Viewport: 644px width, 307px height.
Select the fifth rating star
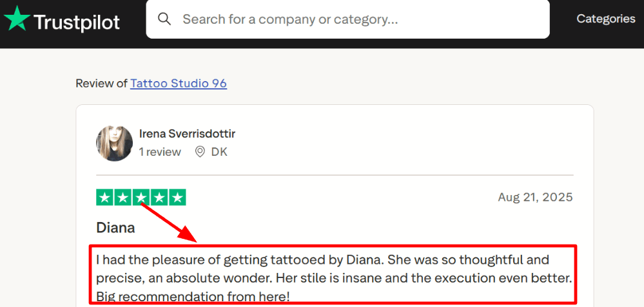click(177, 197)
